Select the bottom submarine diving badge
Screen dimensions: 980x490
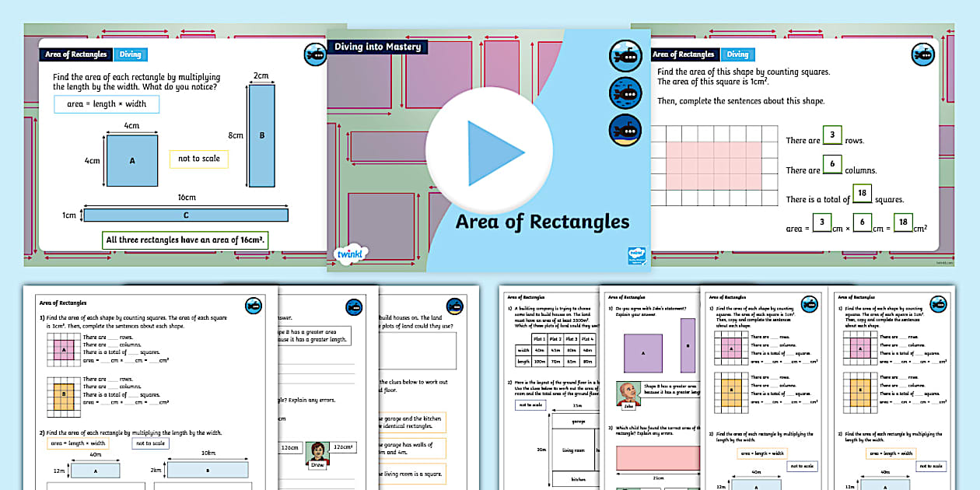tap(625, 130)
